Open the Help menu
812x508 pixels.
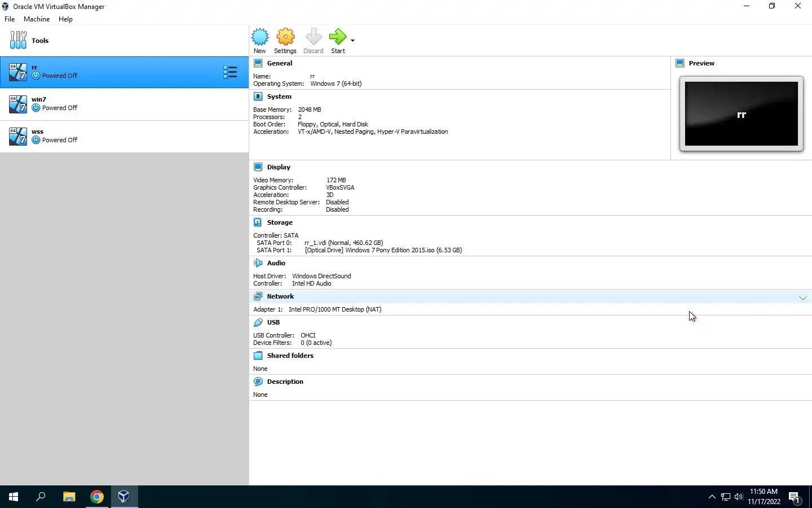[x=65, y=19]
